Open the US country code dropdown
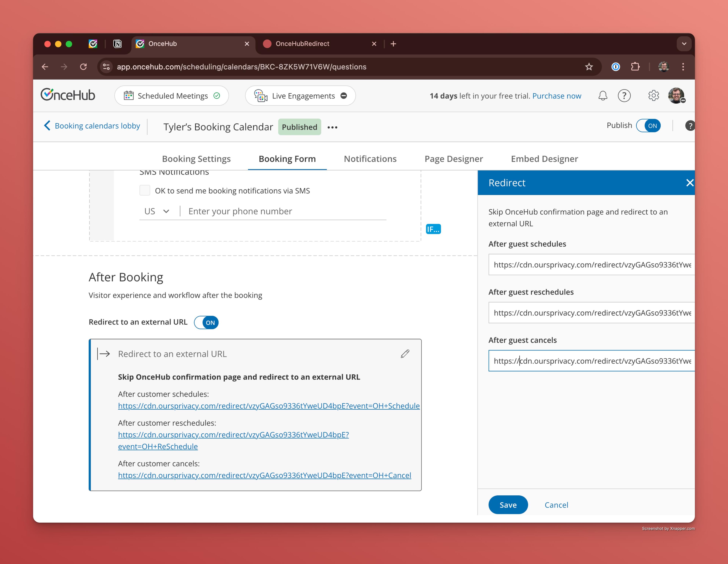Screen dimensions: 728x564 (x=157, y=211)
